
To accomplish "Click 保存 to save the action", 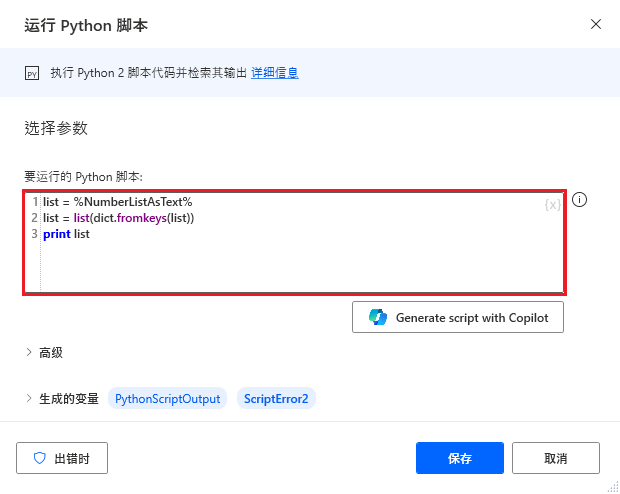I will click(459, 458).
